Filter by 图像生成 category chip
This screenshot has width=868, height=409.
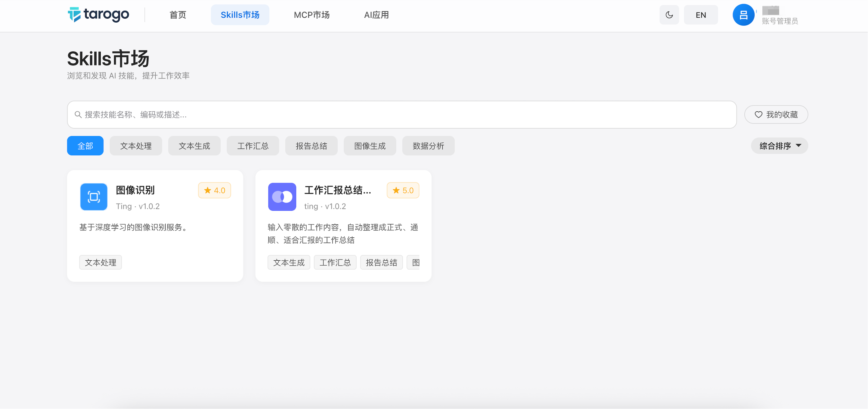(x=370, y=146)
